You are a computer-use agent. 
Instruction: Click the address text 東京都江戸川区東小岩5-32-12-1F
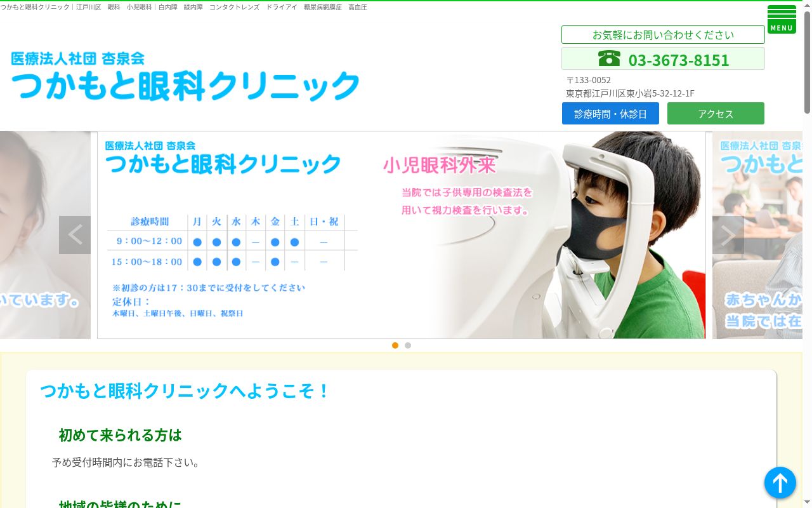(630, 93)
